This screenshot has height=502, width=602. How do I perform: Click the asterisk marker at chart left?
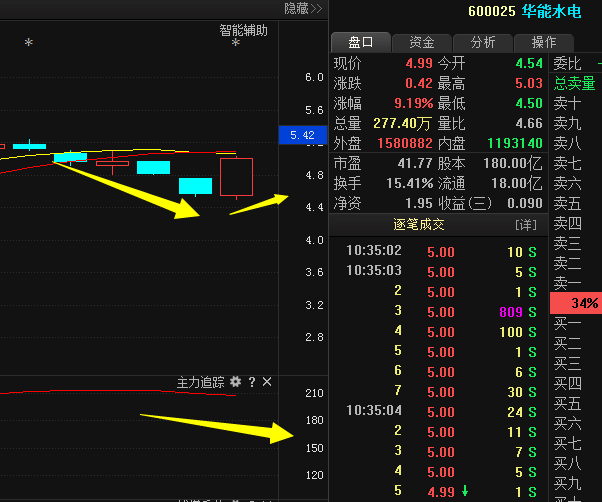point(29,43)
